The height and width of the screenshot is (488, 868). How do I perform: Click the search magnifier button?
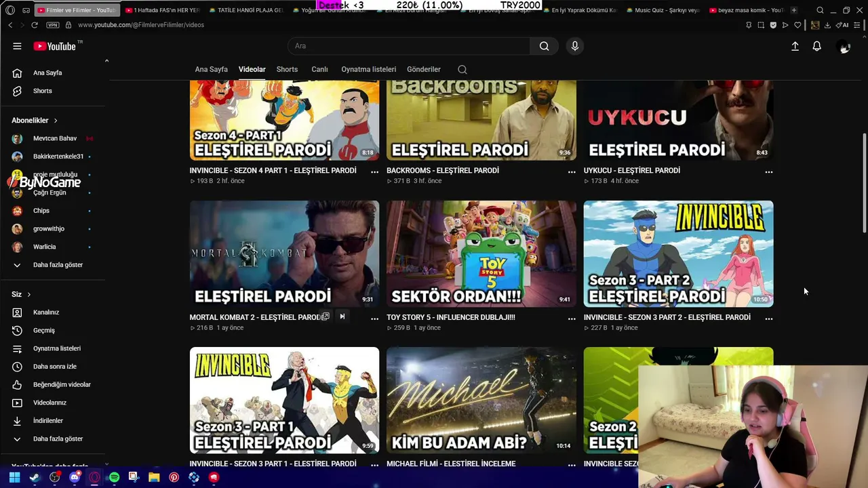coord(544,46)
